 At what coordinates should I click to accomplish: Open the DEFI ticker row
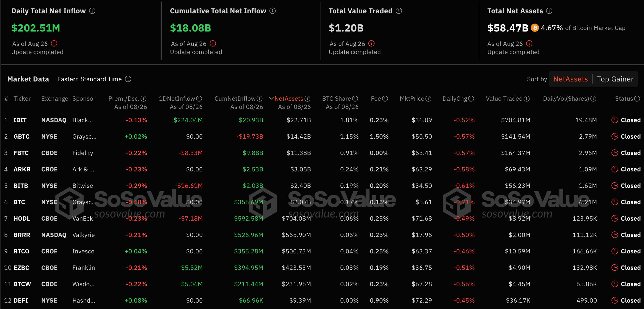[322, 300]
